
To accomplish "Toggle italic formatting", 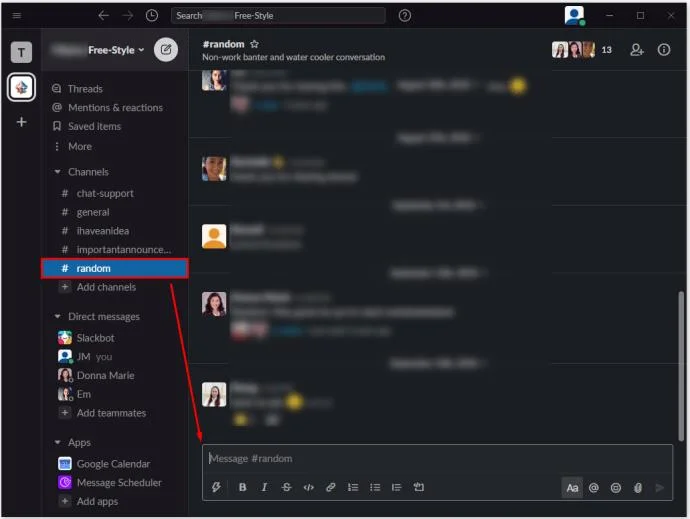I will [264, 487].
